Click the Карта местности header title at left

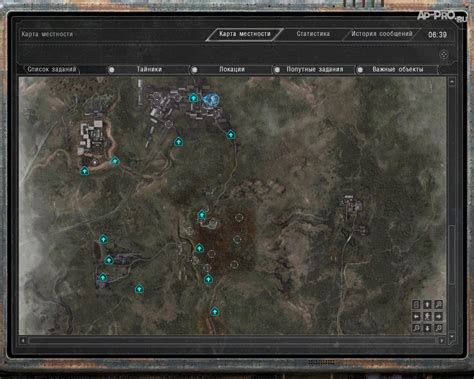[47, 34]
